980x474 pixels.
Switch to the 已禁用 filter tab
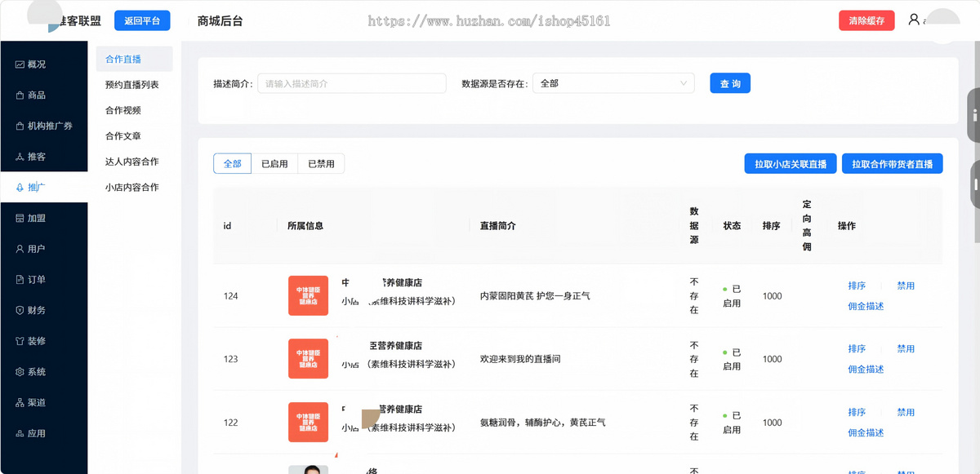tap(321, 163)
